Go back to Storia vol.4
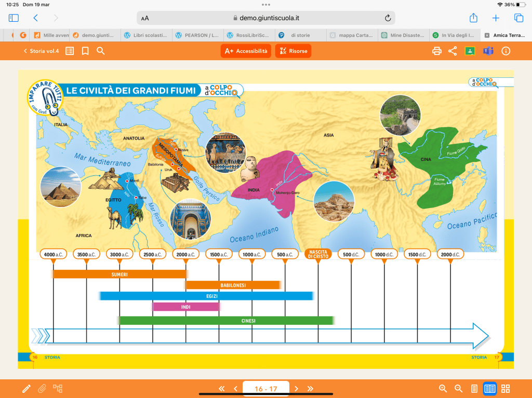Screen dimensions: 532x398 click(x=42, y=51)
